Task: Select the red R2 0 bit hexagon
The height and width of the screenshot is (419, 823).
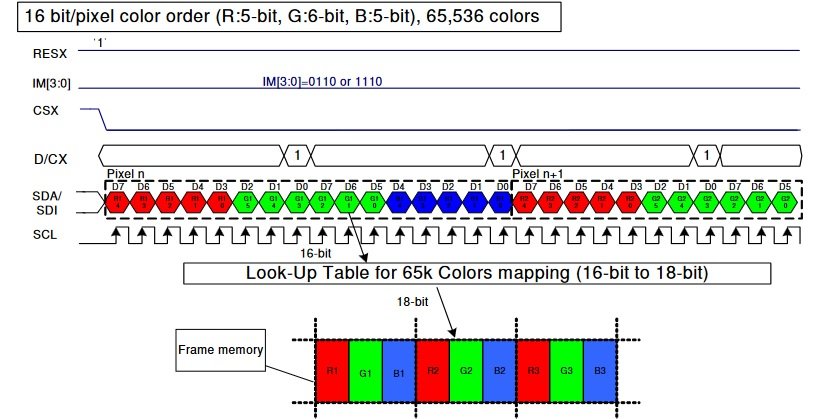Action: coord(629,202)
